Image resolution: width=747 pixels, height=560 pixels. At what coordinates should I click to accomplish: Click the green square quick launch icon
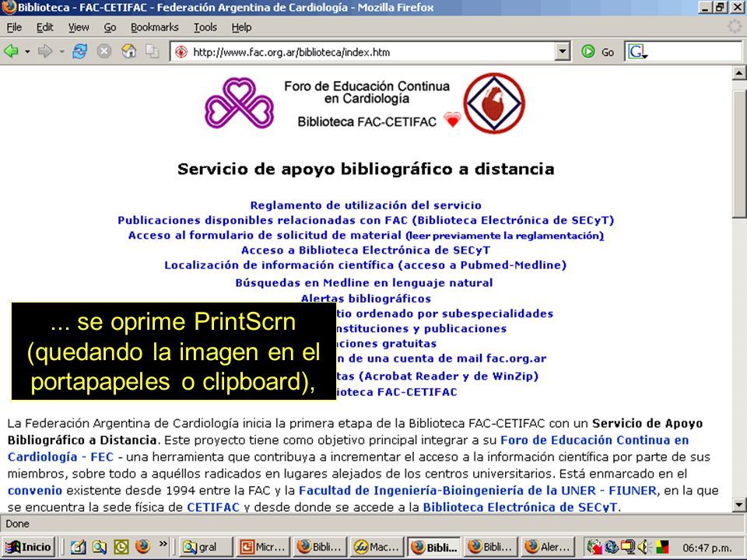121,547
